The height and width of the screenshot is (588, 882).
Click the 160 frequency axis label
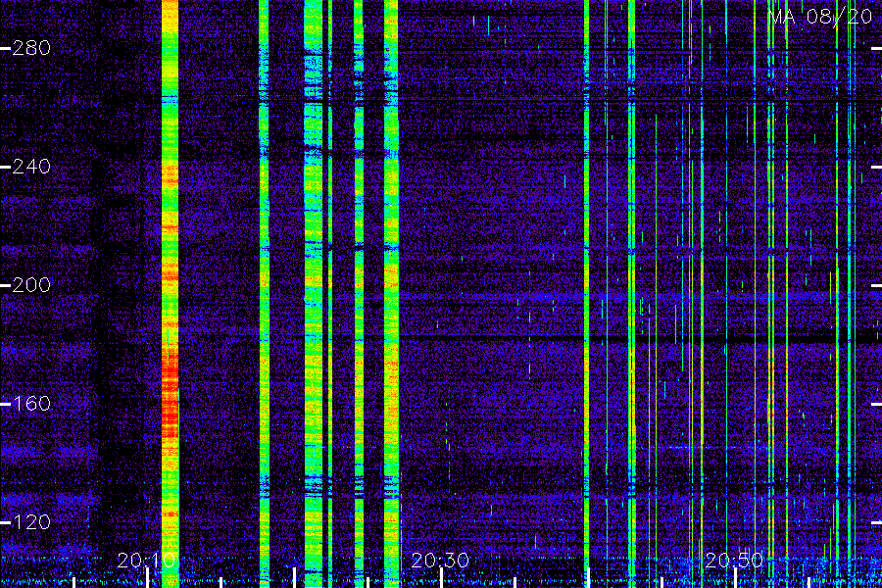pyautogui.click(x=31, y=404)
